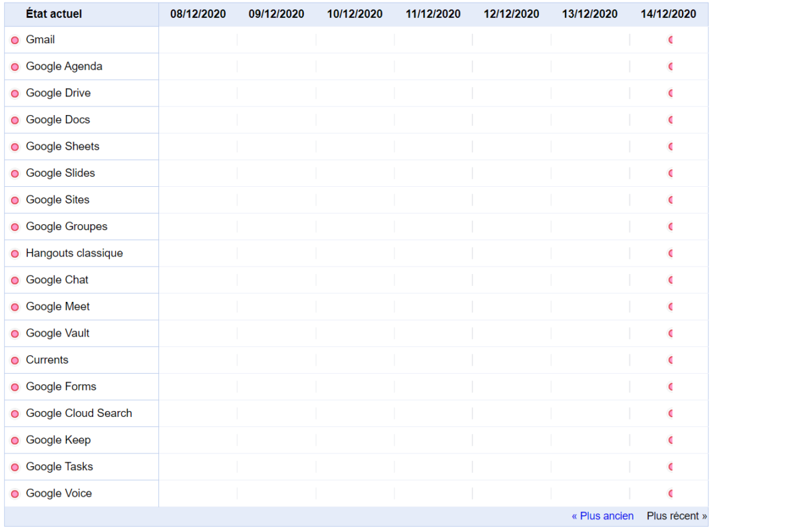Click the Plus récent navigation text
Viewport: 803px width, 532px height.
(677, 516)
